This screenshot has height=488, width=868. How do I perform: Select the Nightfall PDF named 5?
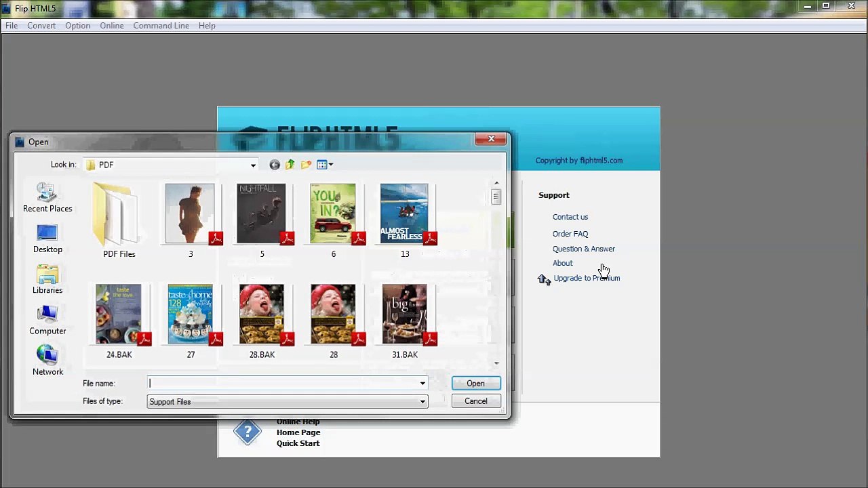(x=262, y=220)
